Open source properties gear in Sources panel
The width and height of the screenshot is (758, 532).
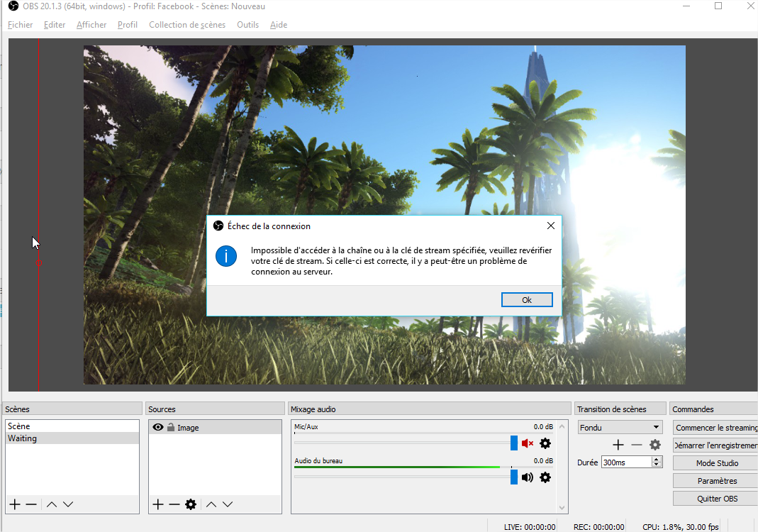point(191,504)
